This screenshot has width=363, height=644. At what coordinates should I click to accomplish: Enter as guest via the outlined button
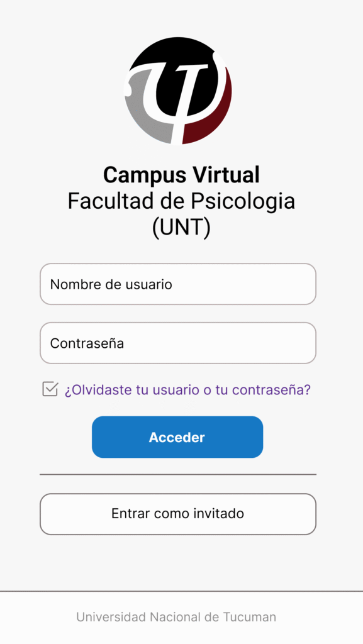point(178,514)
